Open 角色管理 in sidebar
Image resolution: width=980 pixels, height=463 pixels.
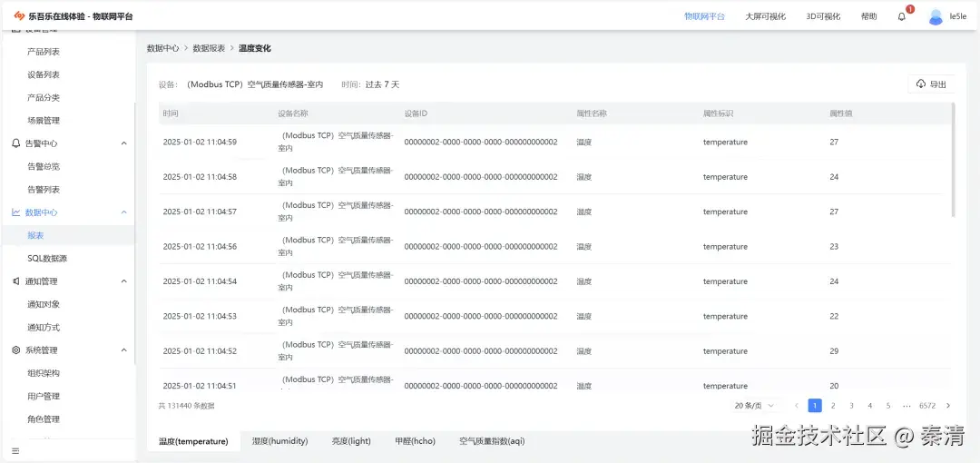click(x=44, y=419)
